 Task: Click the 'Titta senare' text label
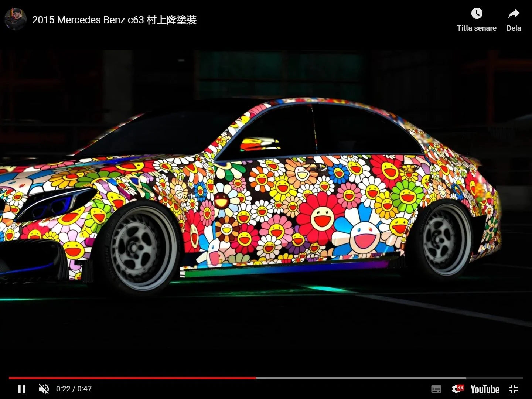477,28
